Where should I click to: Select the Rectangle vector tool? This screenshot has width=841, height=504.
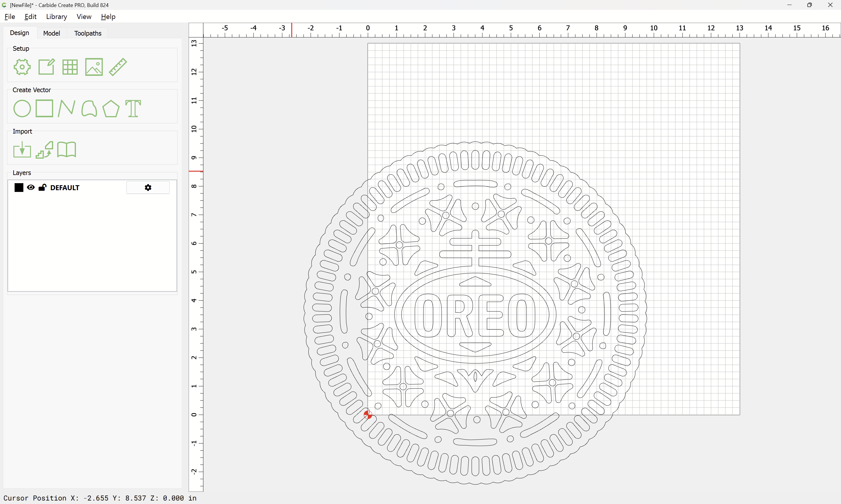(44, 109)
